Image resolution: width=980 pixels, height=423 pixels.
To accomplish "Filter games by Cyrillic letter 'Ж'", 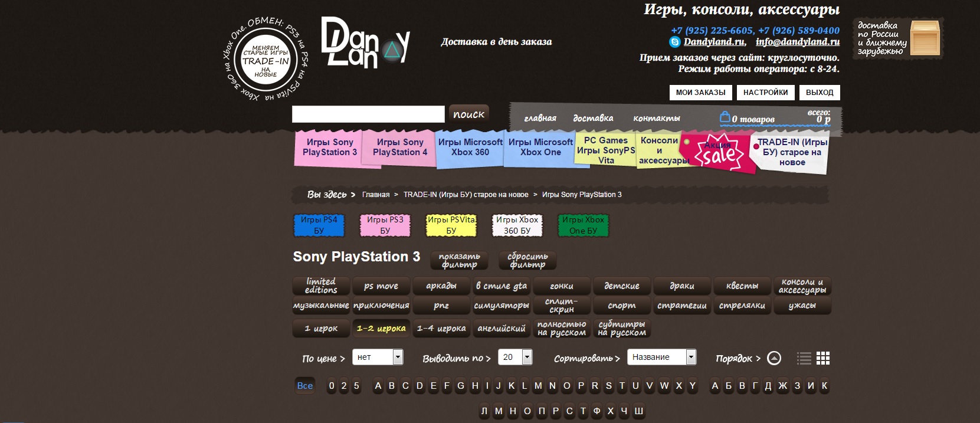I will pos(782,386).
